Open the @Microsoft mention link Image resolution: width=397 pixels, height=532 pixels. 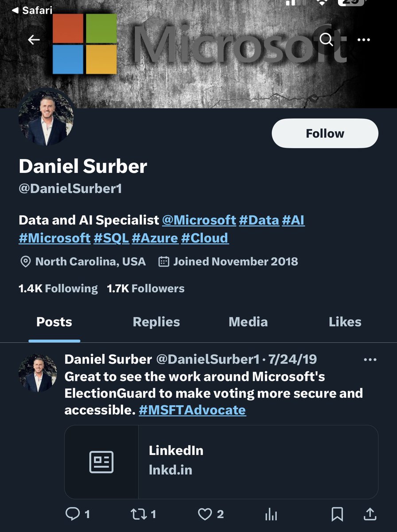click(199, 220)
